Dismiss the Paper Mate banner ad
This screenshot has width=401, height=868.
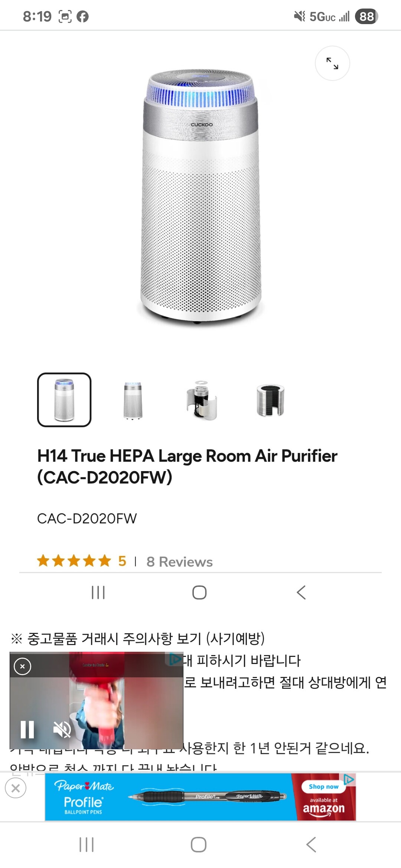(x=16, y=788)
